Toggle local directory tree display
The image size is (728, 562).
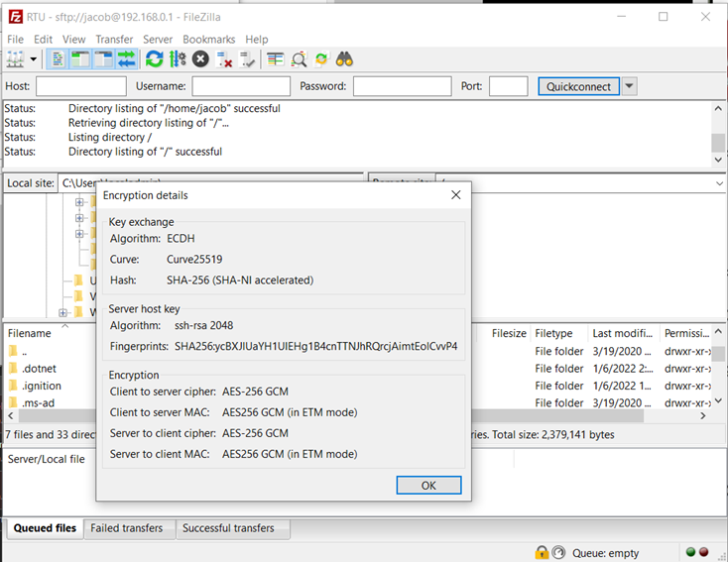[80, 59]
